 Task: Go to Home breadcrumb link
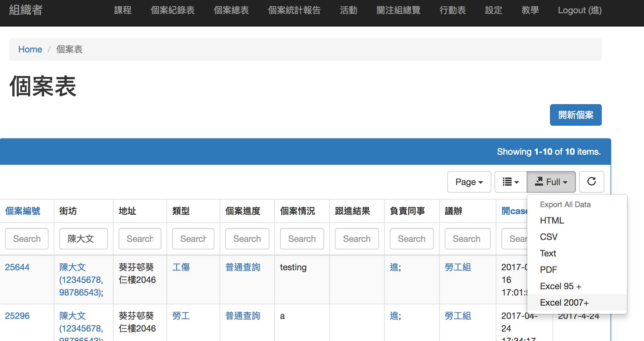coord(30,49)
